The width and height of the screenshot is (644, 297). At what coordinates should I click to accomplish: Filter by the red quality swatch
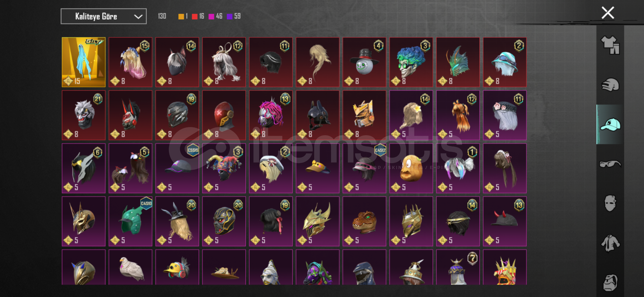coord(195,16)
